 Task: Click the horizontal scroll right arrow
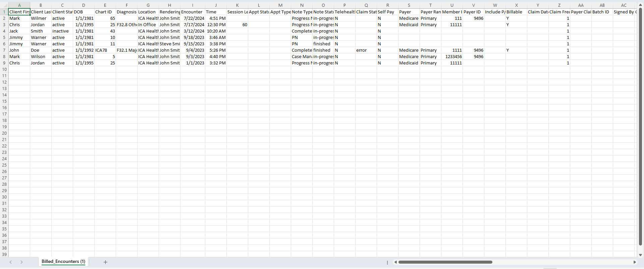[x=635, y=262]
